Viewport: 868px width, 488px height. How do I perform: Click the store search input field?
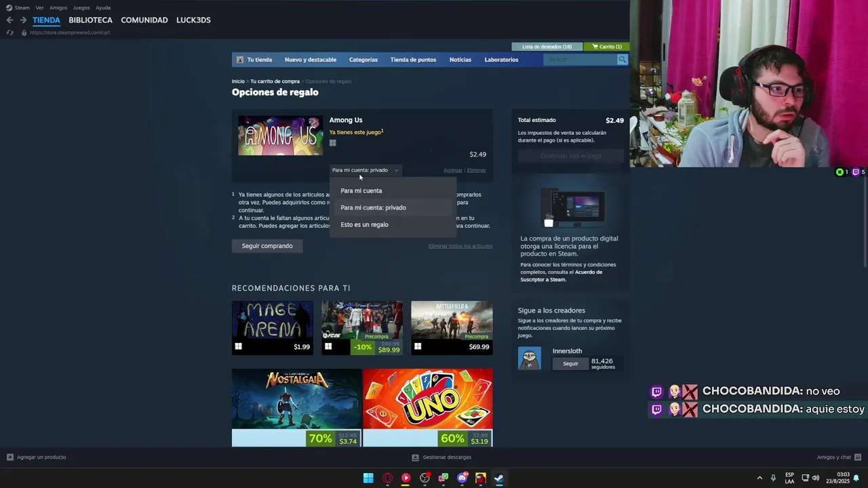pos(580,60)
